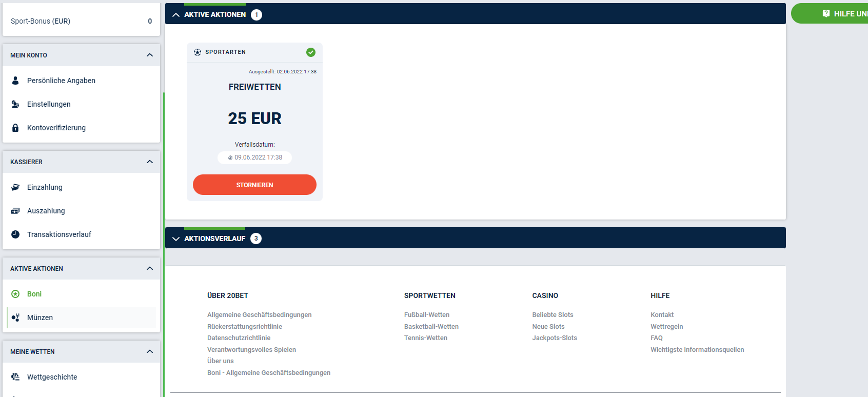
Task: Click the Wettgeschichte history icon
Action: 15,377
